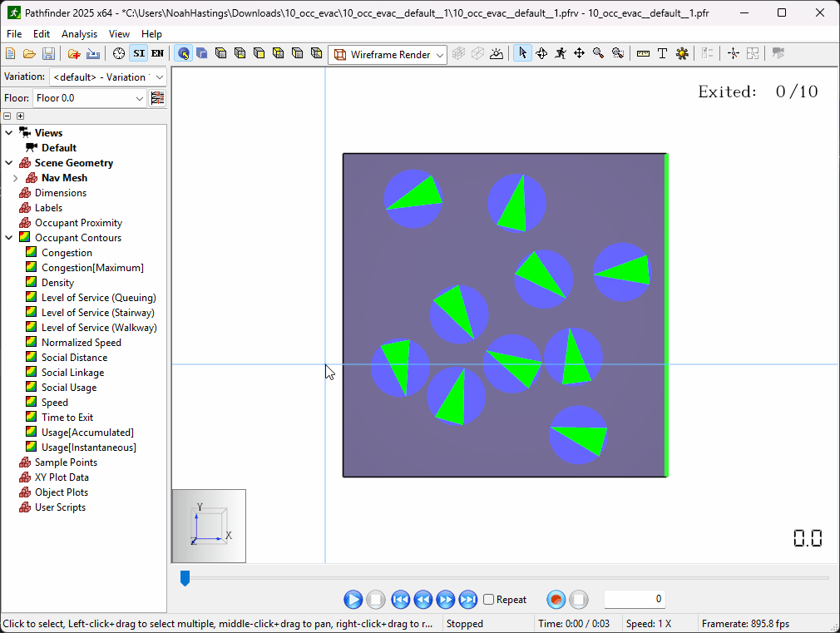Viewport: 840px width, 633px height.
Task: Open the Analysis menu
Action: pos(79,34)
